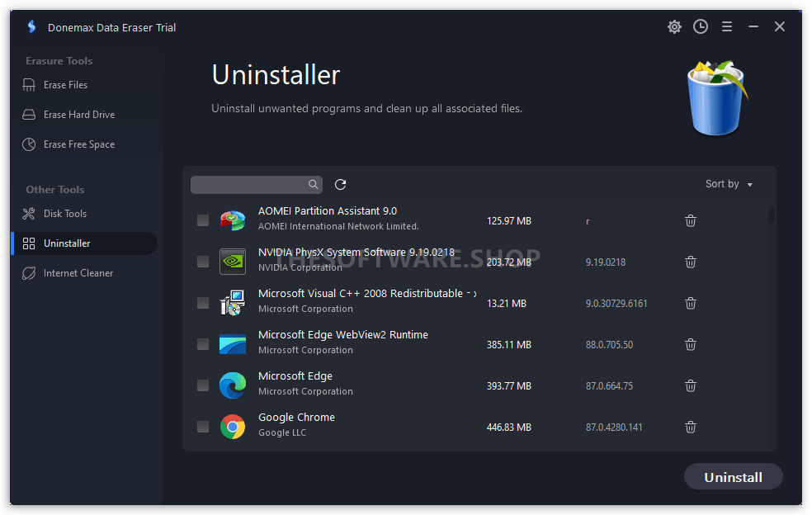Viewport: 812px width, 515px height.
Task: Open history clock icon in title bar
Action: pyautogui.click(x=701, y=26)
